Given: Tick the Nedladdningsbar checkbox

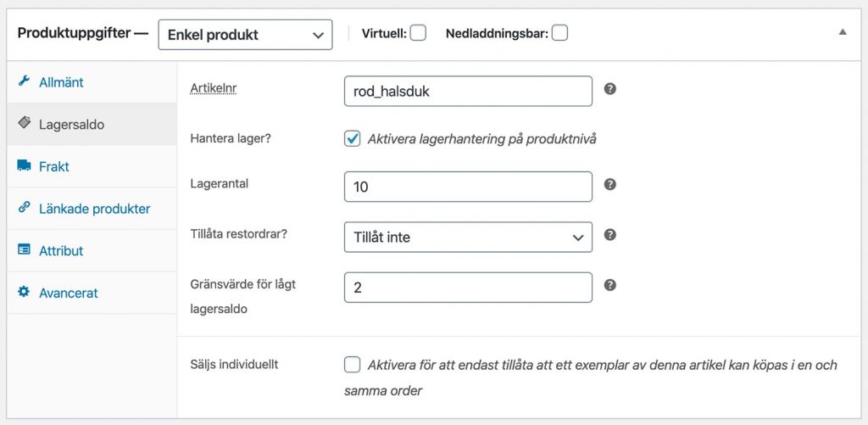Looking at the screenshot, I should pos(559,33).
